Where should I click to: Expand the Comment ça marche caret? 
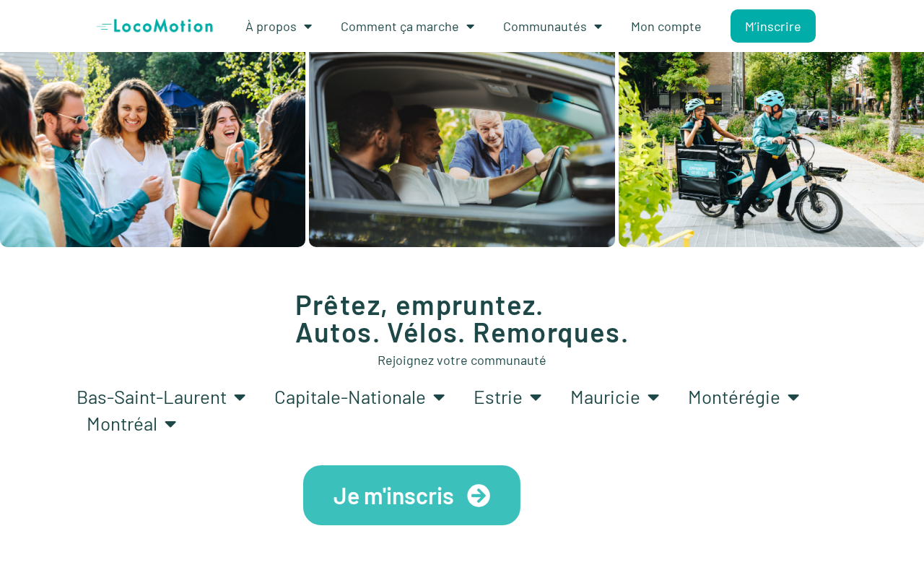[470, 27]
